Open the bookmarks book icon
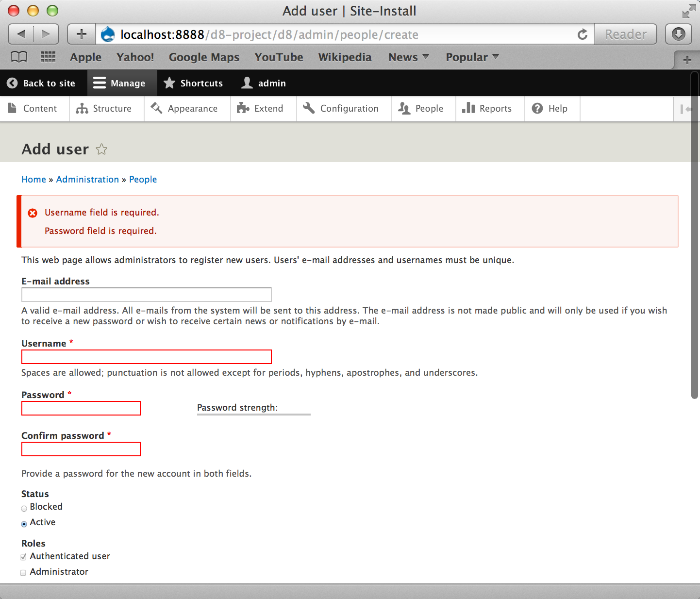The width and height of the screenshot is (700, 599). pos(19,57)
